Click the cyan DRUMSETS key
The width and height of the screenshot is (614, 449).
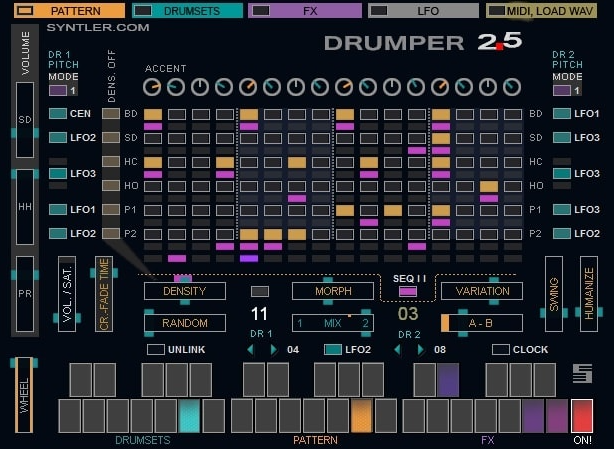(x=189, y=416)
